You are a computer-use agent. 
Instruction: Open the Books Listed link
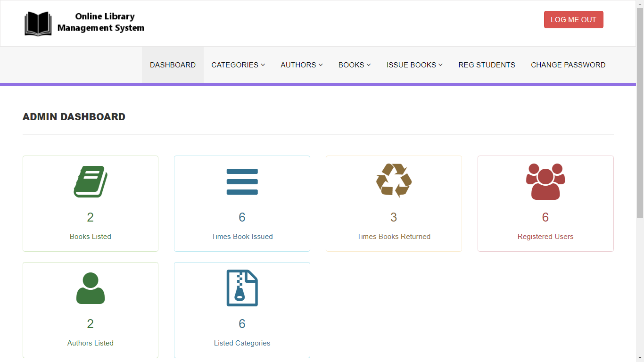click(90, 236)
